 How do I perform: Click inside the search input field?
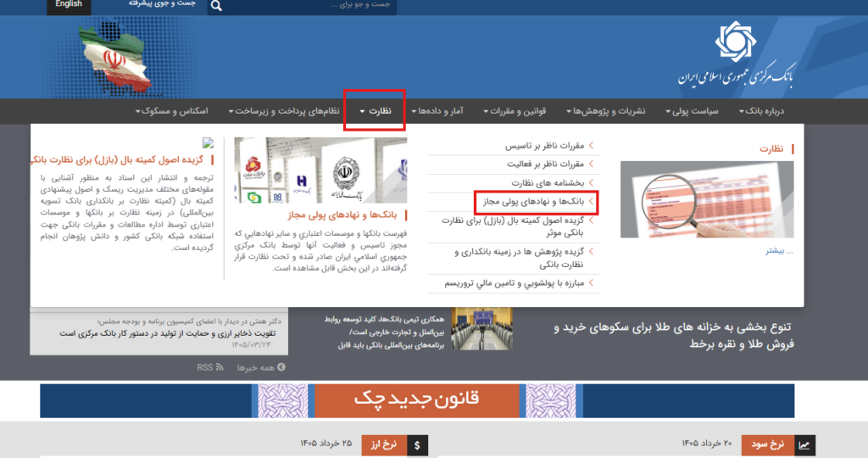point(310,6)
